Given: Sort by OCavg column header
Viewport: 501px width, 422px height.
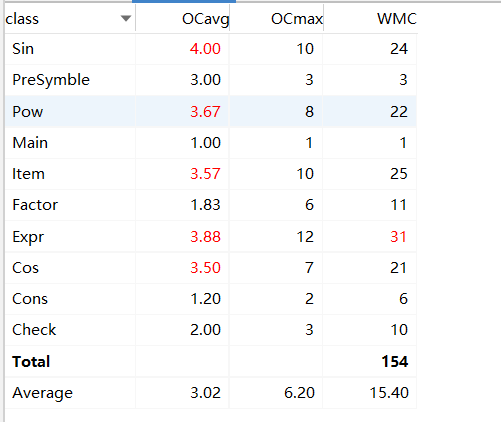Looking at the screenshot, I should click(x=183, y=19).
